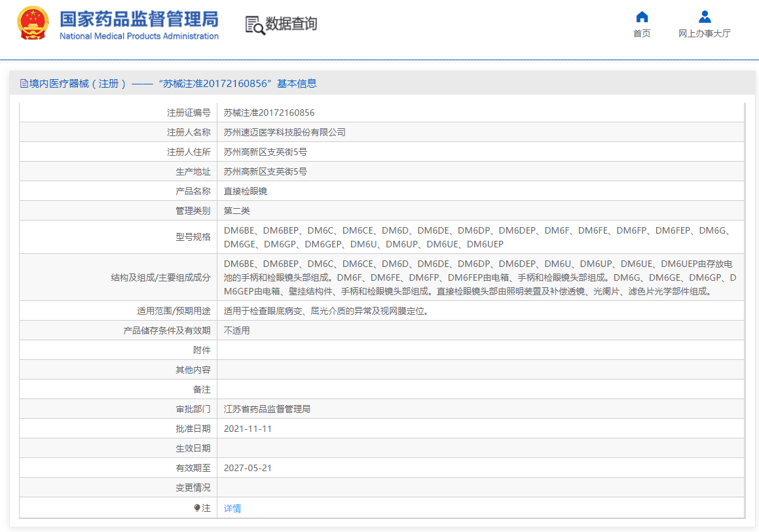Screen dimensions: 759x532
Task: Select the expiry date 2027-05-21
Action: pyautogui.click(x=248, y=468)
